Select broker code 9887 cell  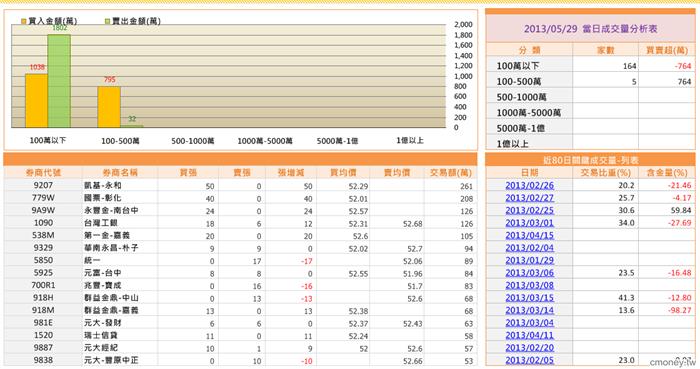[43, 348]
